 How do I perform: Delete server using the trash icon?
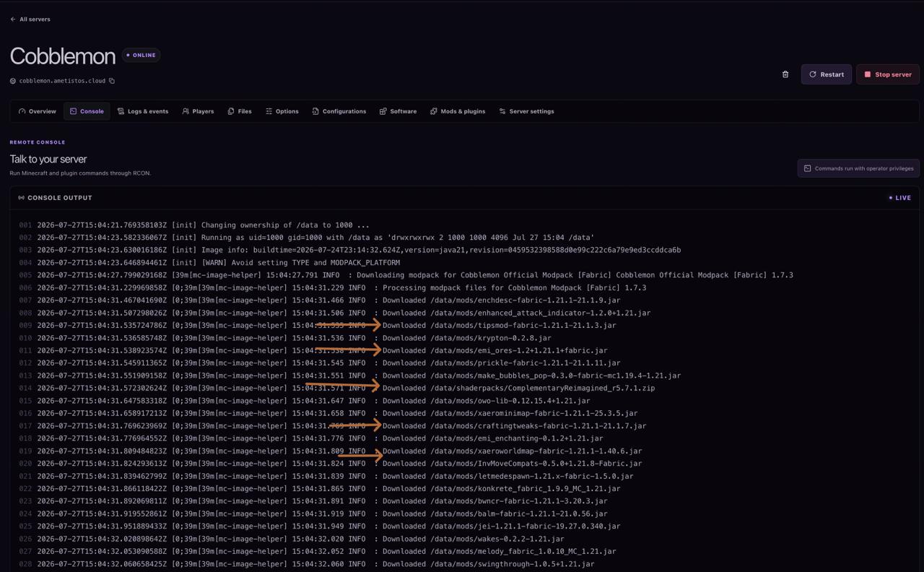pos(785,74)
